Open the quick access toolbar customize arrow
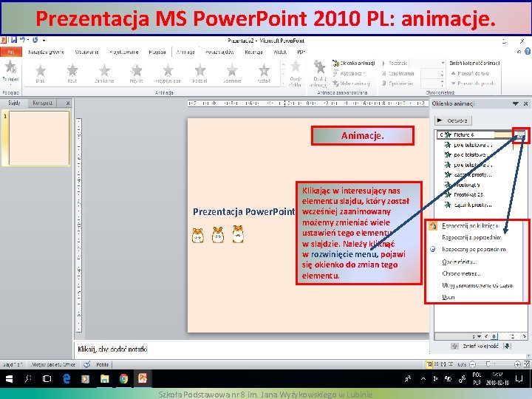Screen dimensions: 532x399 [44, 41]
